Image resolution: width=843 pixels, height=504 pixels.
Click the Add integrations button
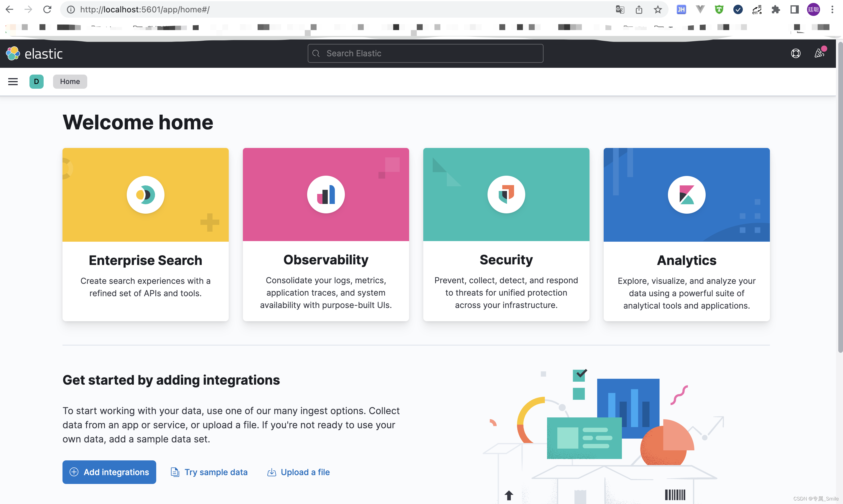109,472
